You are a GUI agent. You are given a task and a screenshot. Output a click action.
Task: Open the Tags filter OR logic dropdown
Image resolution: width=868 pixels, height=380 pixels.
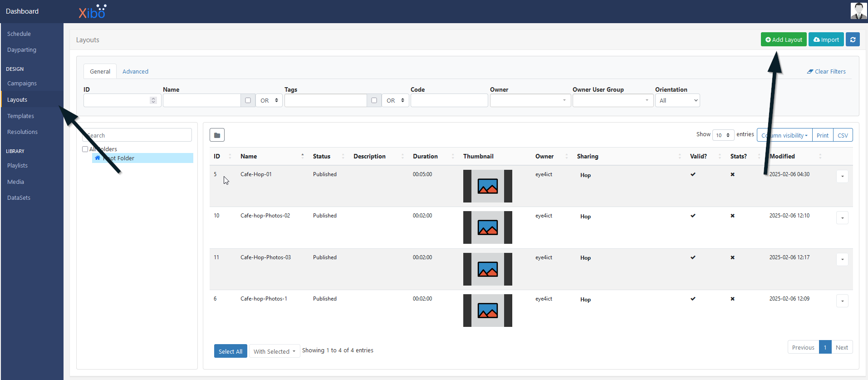tap(395, 100)
